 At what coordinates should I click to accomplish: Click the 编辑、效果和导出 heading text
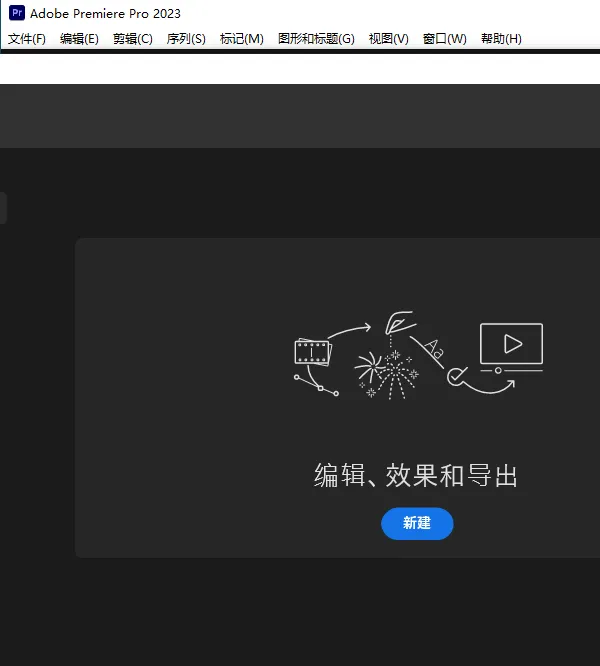416,475
